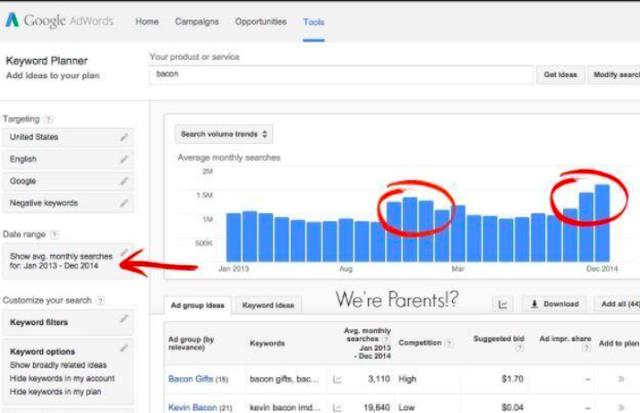Click the pencil icon beside Google network

point(124,181)
